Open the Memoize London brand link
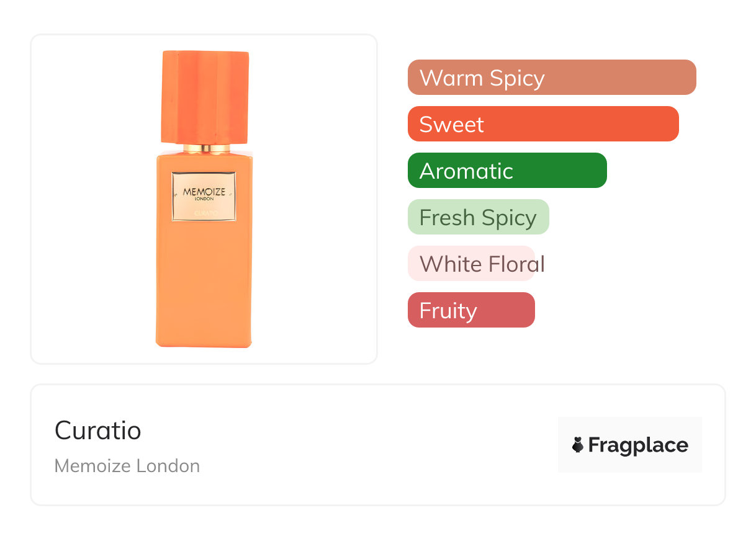The image size is (756, 536). click(127, 466)
